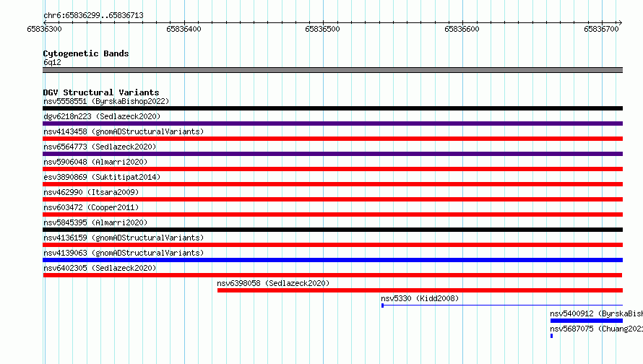643x364 pixels.
Task: Click the blue bar under nsv5400912
Action: pos(587,321)
